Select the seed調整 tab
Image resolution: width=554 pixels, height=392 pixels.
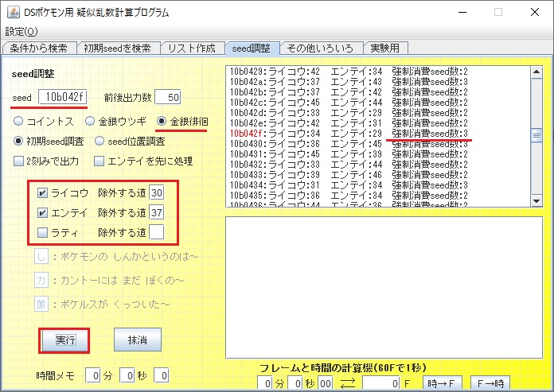pyautogui.click(x=252, y=48)
